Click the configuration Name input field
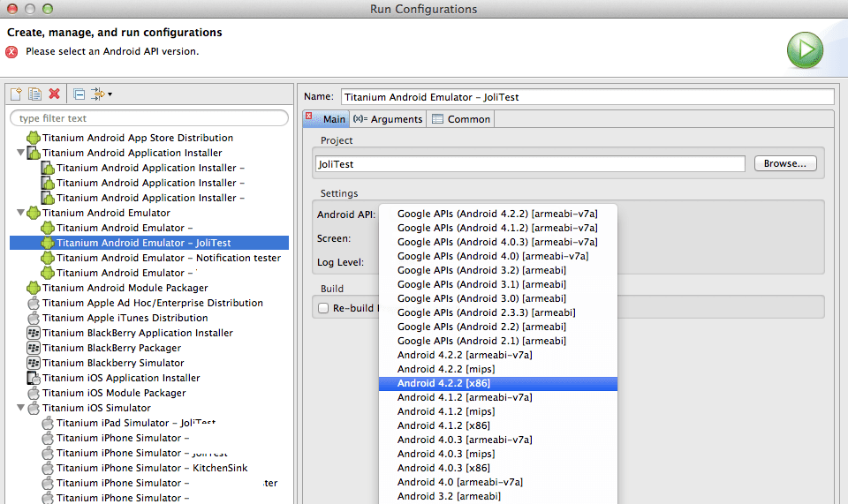848x504 pixels. click(587, 97)
